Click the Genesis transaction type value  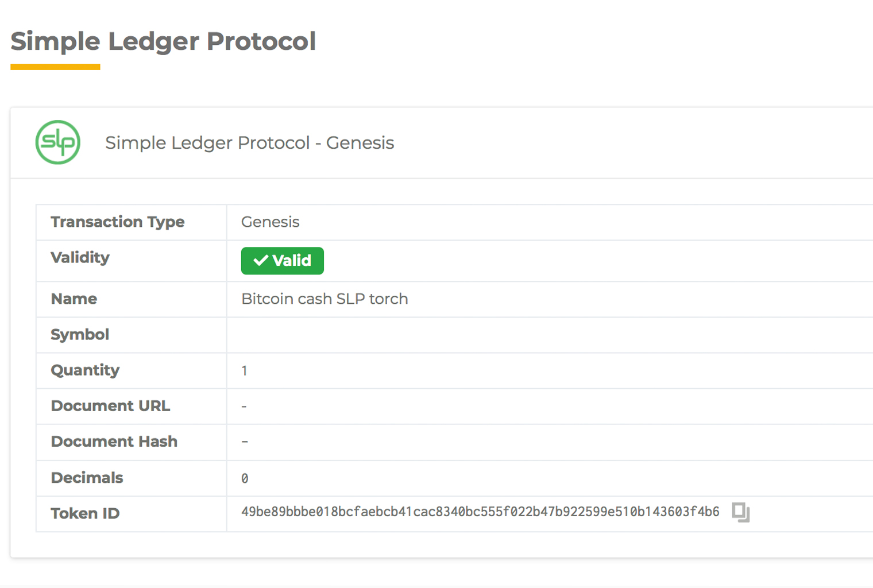[x=270, y=222]
